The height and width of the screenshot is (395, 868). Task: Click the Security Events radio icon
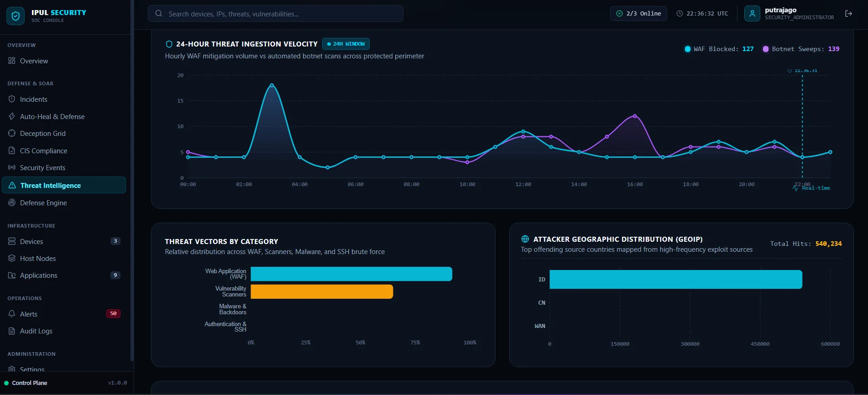click(12, 167)
